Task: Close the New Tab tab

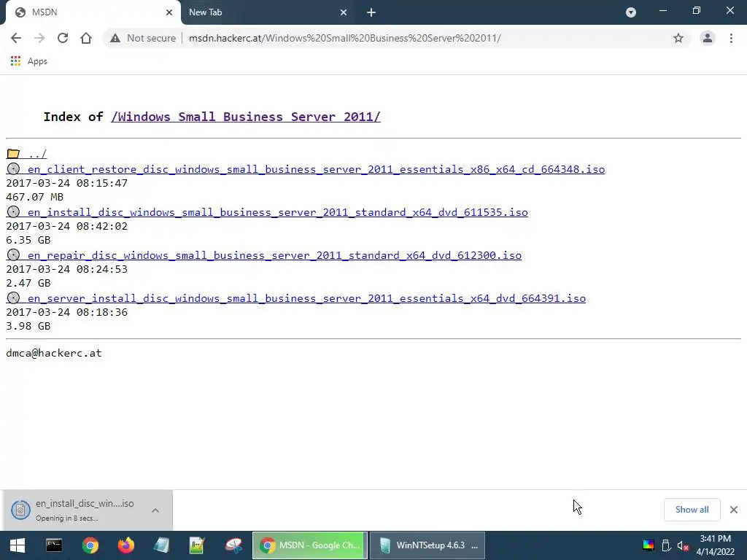Action: pyautogui.click(x=344, y=12)
